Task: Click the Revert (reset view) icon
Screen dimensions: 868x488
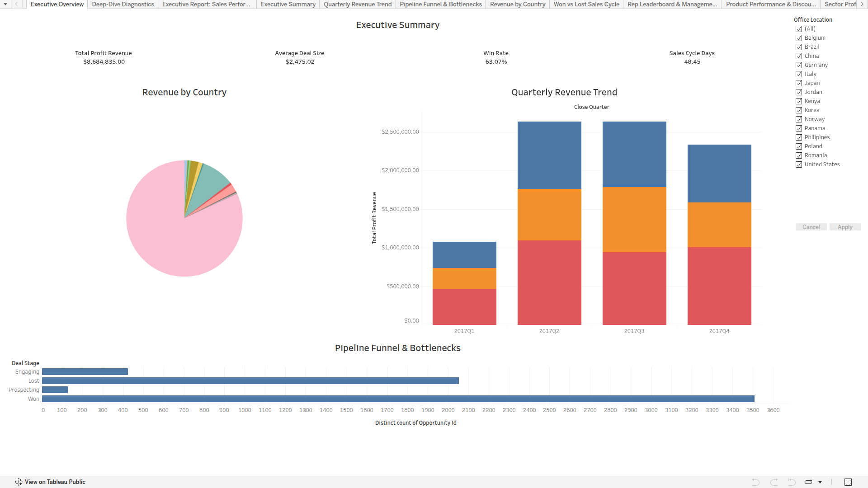Action: [x=792, y=482]
